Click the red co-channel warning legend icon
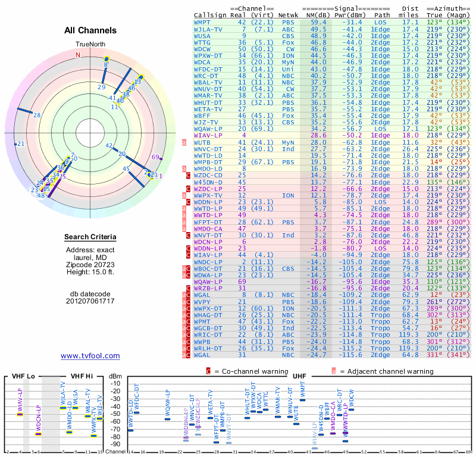The height and width of the screenshot is (457, 476). pos(208,371)
